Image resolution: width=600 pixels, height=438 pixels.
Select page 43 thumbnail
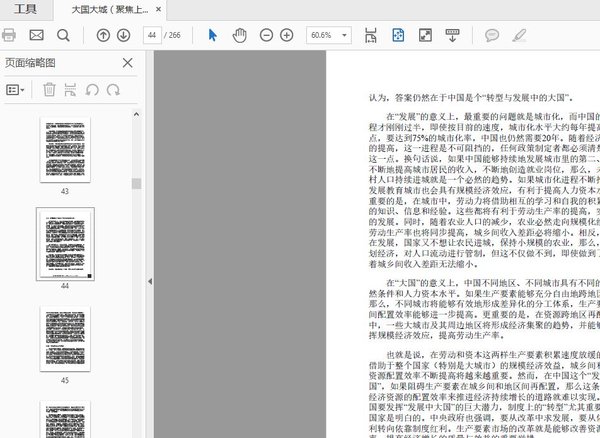[x=65, y=149]
